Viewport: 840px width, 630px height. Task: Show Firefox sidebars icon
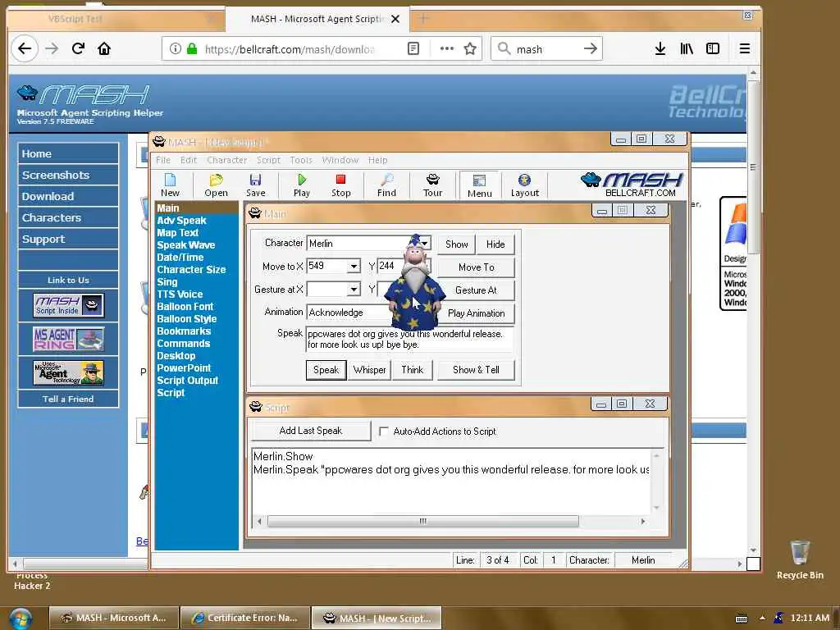pyautogui.click(x=713, y=48)
